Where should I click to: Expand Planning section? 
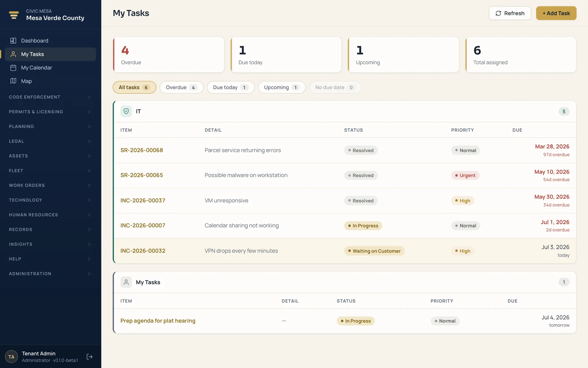pos(50,127)
